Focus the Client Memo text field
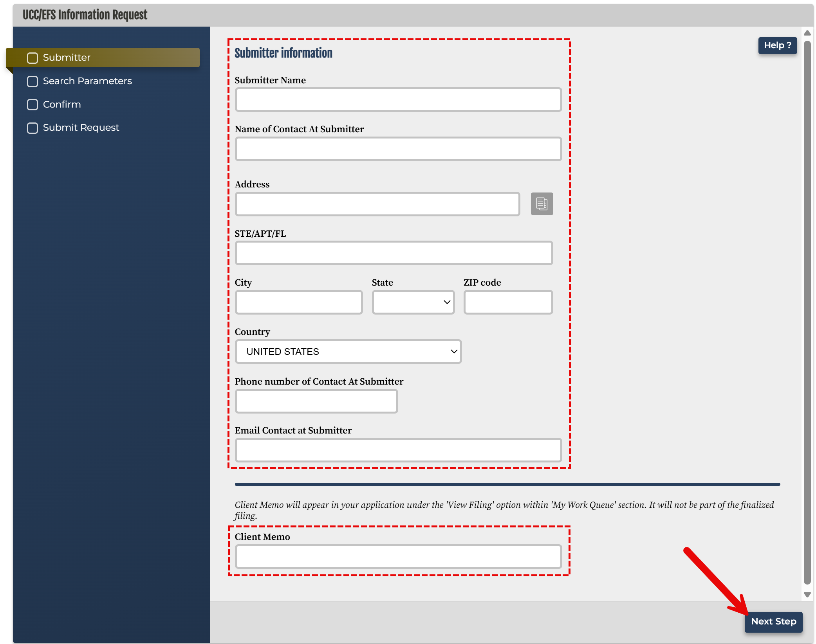The height and width of the screenshot is (644, 816). pyautogui.click(x=398, y=556)
